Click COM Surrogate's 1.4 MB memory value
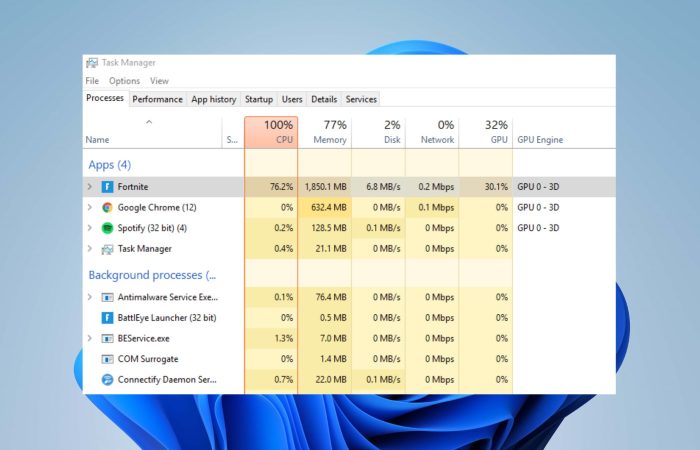This screenshot has width=700, height=450. point(333,359)
